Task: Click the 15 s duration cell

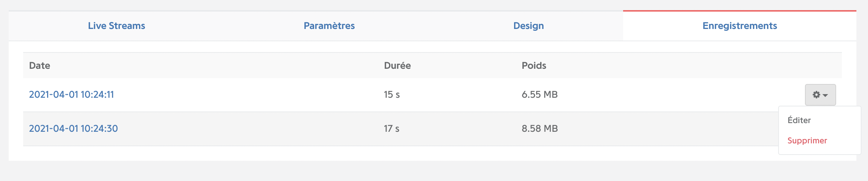Action: tap(392, 94)
